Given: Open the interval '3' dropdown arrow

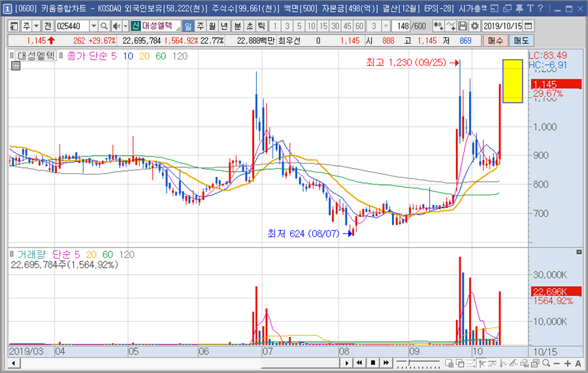Looking at the screenshot, I should pos(386,26).
